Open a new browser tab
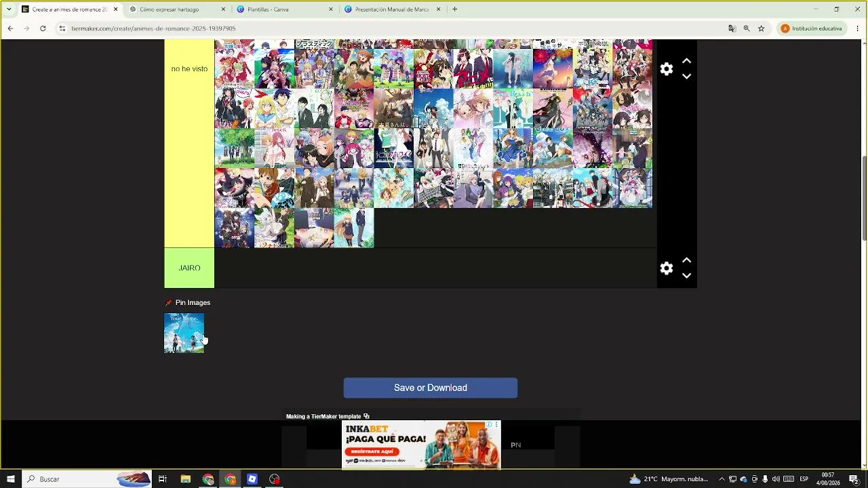The image size is (868, 488). pos(454,9)
